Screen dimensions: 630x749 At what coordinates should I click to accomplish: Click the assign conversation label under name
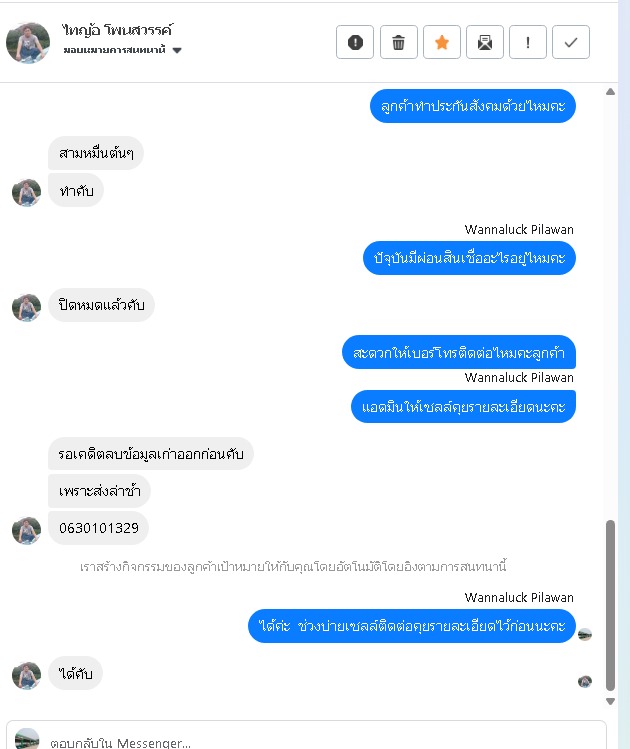(115, 50)
